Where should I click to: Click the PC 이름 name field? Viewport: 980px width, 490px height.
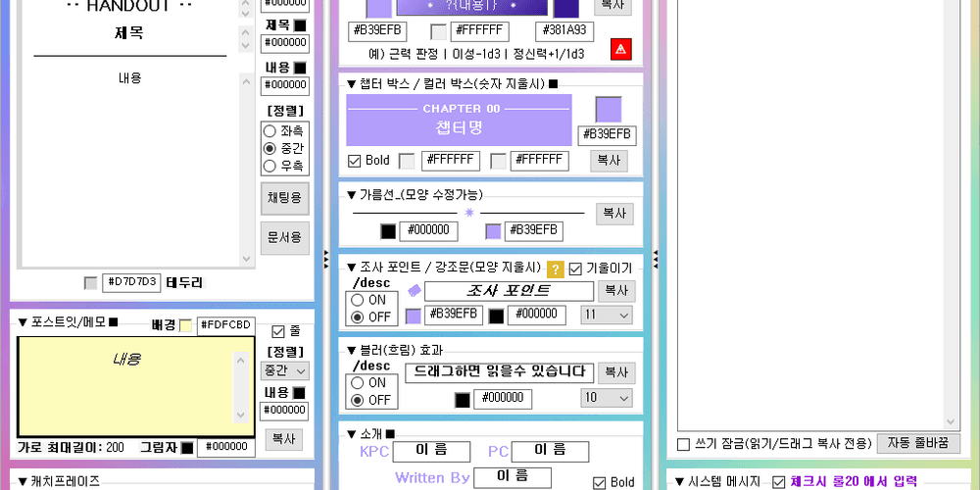(x=550, y=451)
